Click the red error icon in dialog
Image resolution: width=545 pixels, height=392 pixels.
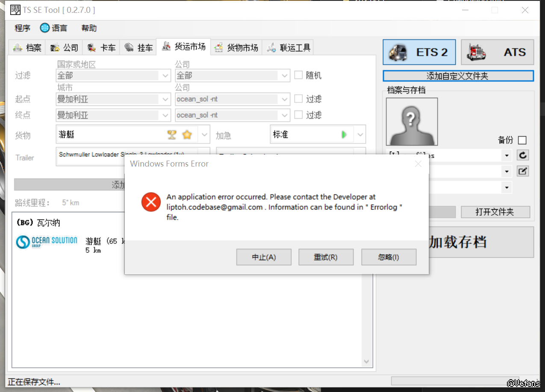[151, 202]
